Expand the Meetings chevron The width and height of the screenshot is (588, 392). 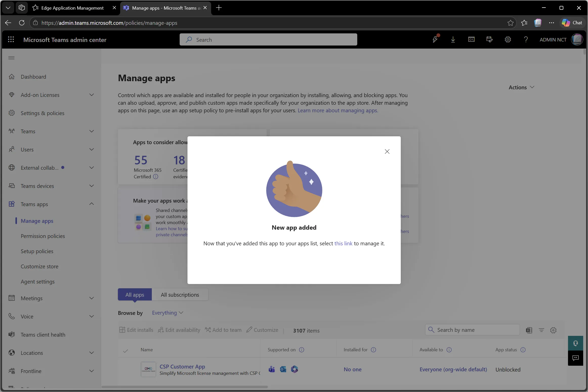click(92, 298)
